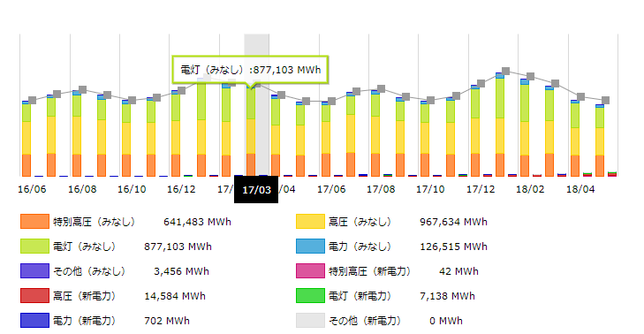Image resolution: width=644 pixels, height=334 pixels.
Task: Click the 特別高圧（新電力） pink legend swatch
Action: [310, 270]
